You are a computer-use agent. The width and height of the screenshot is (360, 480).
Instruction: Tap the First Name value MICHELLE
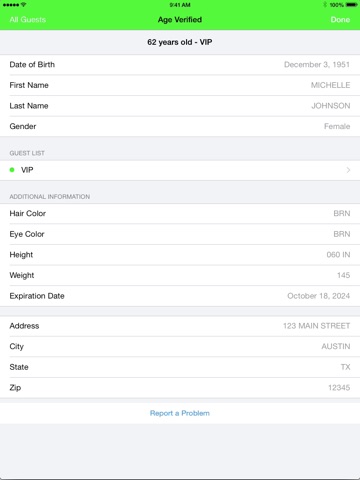coord(330,85)
